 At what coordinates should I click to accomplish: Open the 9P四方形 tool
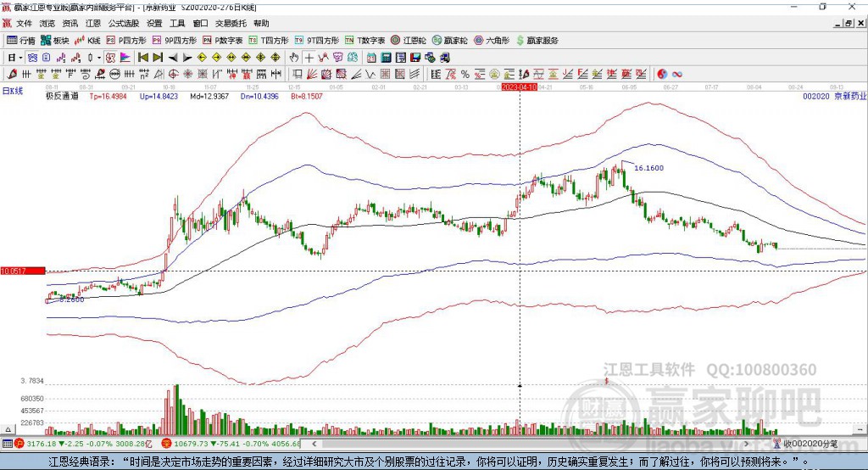tap(175, 41)
